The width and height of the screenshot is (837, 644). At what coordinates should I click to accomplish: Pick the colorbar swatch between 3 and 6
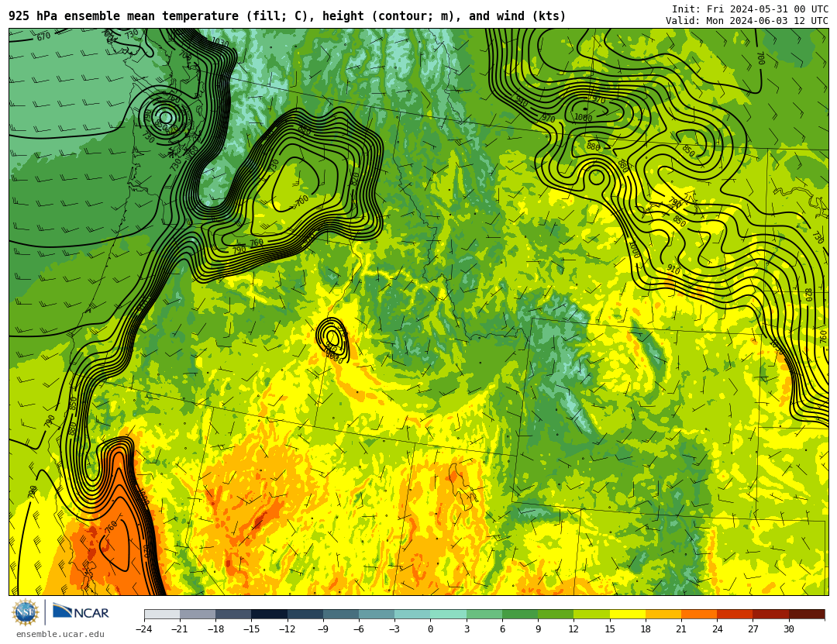click(x=484, y=614)
